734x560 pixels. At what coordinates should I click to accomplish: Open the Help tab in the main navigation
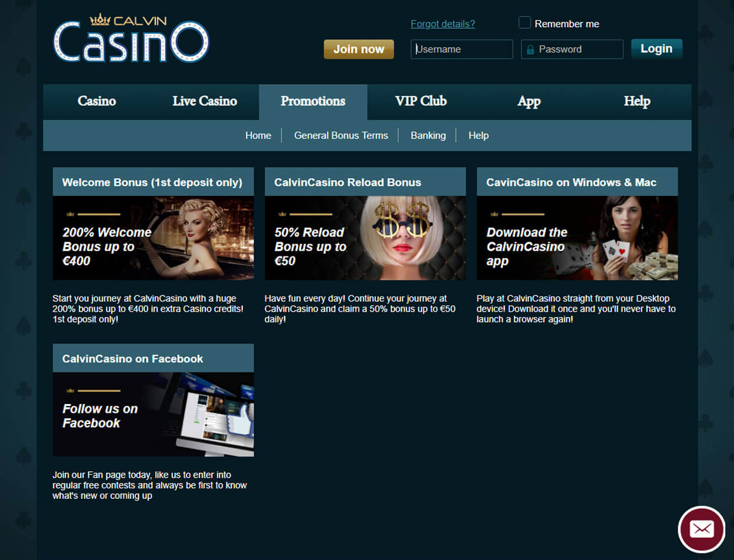tap(637, 101)
